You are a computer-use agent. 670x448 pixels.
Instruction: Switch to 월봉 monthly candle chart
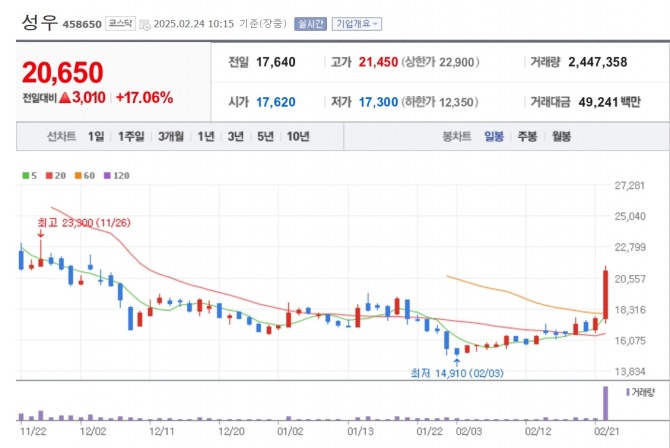(x=561, y=136)
